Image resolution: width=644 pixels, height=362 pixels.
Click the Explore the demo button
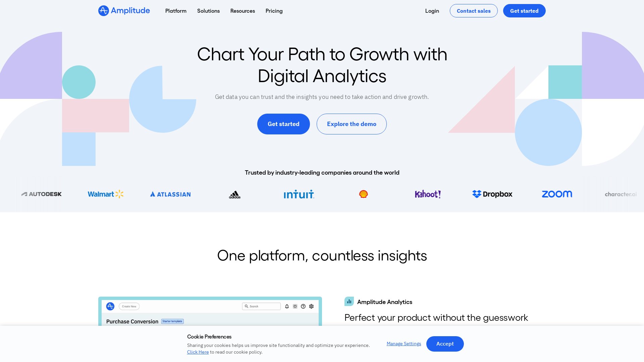pos(352,124)
